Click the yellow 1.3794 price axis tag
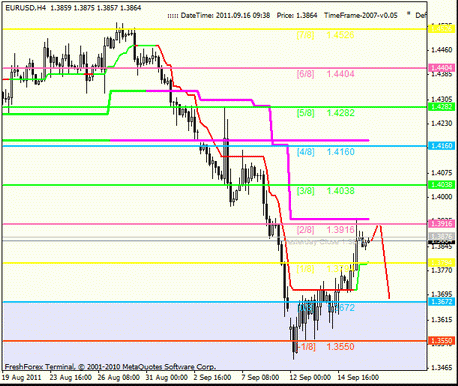This screenshot has height=386, width=458. (441, 263)
